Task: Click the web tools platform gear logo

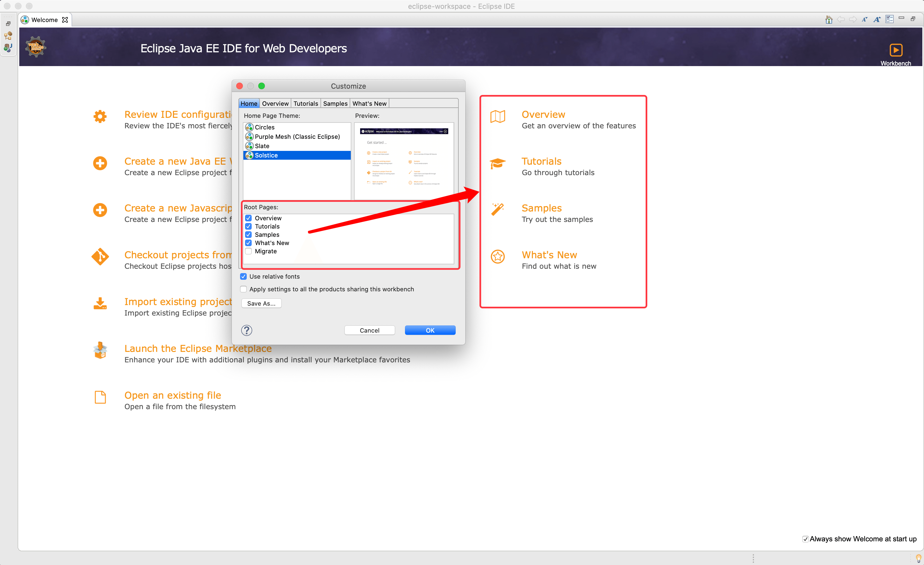Action: 36,47
